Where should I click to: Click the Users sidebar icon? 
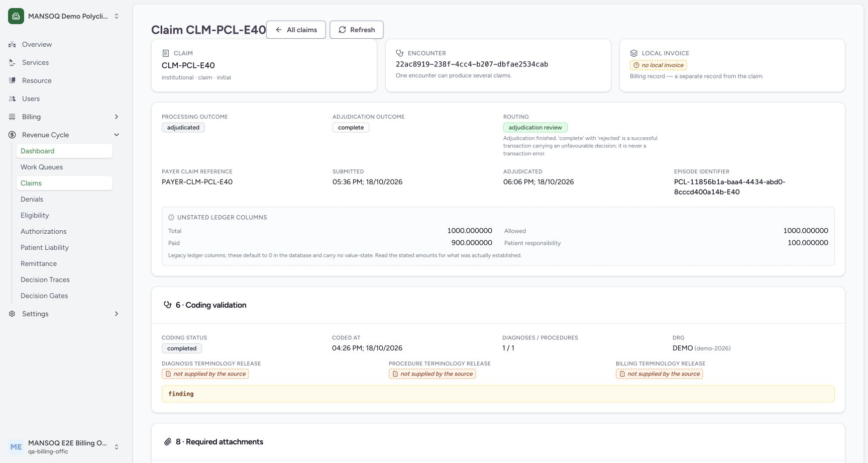[x=12, y=99]
